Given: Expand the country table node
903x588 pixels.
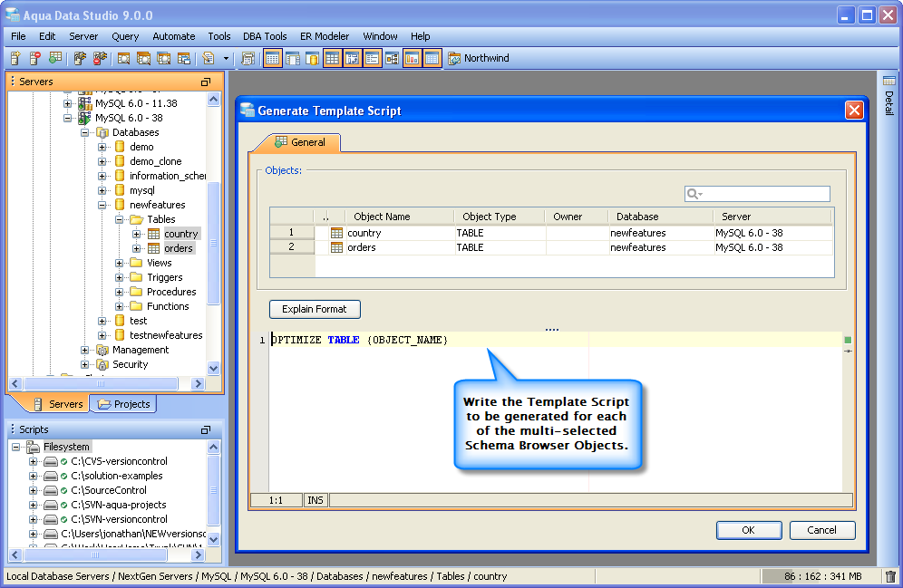Looking at the screenshot, I should [137, 234].
